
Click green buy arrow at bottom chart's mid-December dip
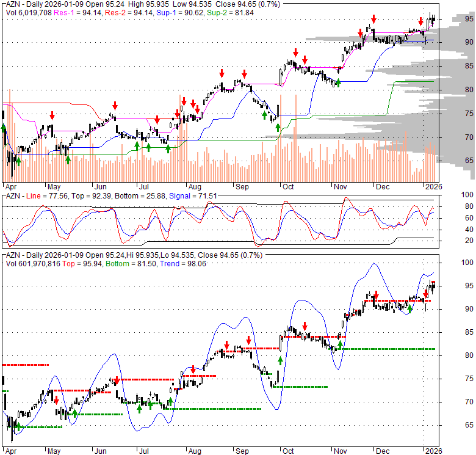[x=410, y=309]
